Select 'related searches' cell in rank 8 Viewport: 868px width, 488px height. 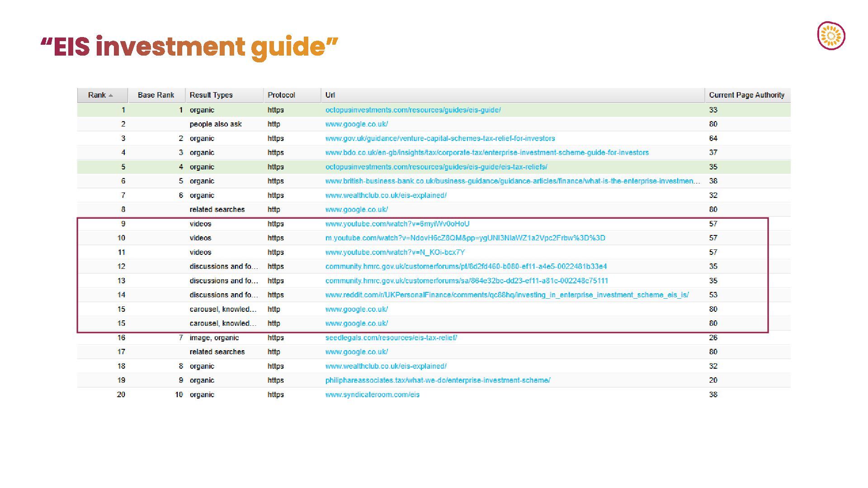click(217, 209)
